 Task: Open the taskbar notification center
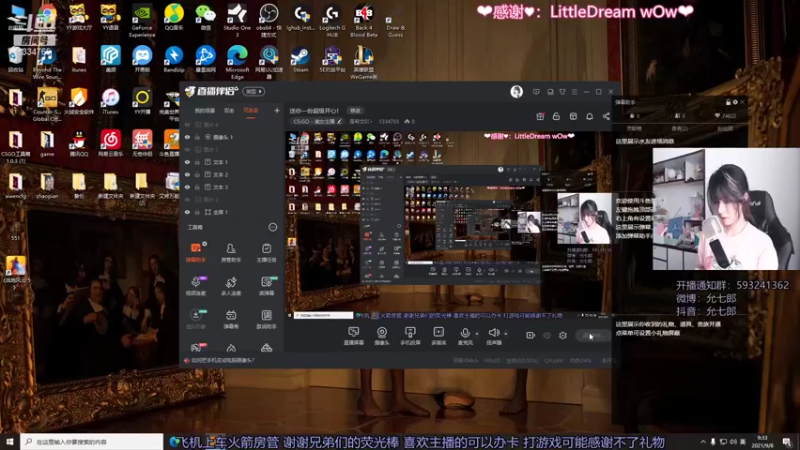pyautogui.click(x=787, y=441)
